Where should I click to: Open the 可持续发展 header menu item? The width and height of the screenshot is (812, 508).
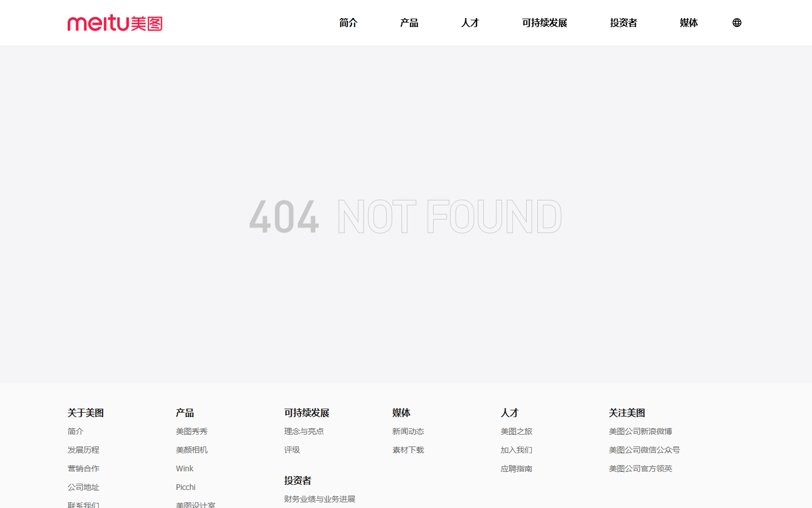545,23
